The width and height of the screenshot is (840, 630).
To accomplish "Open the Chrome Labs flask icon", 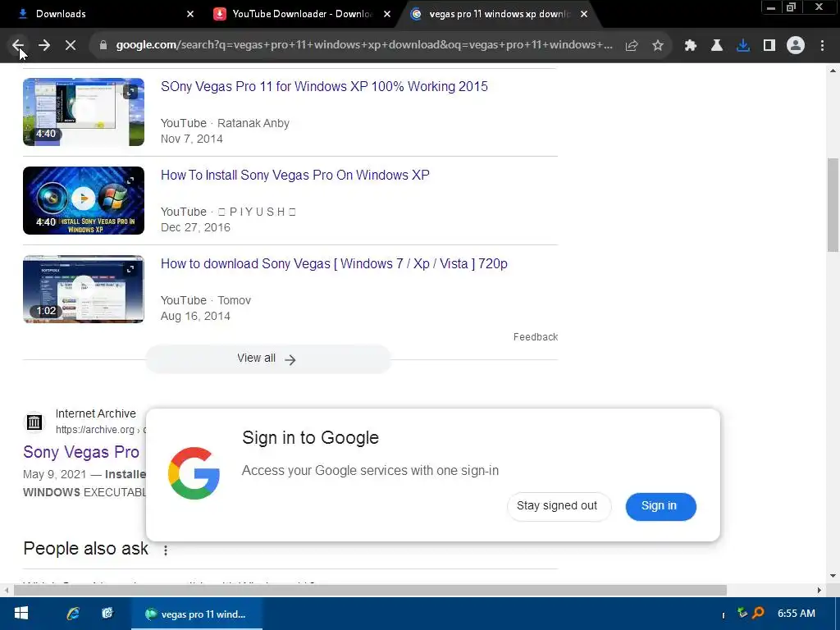I will (716, 46).
